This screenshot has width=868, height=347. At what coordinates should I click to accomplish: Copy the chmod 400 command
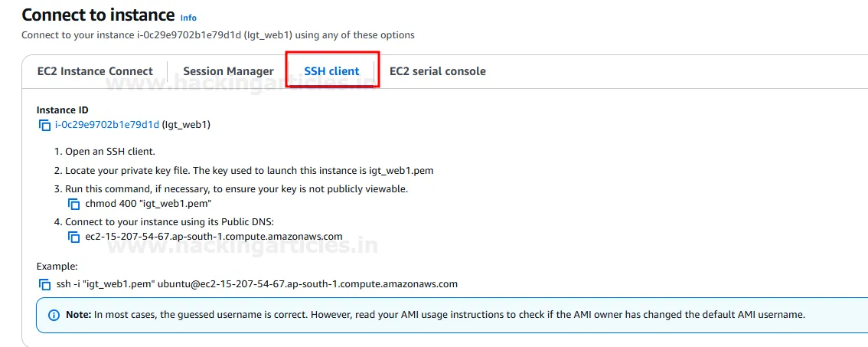click(x=74, y=204)
